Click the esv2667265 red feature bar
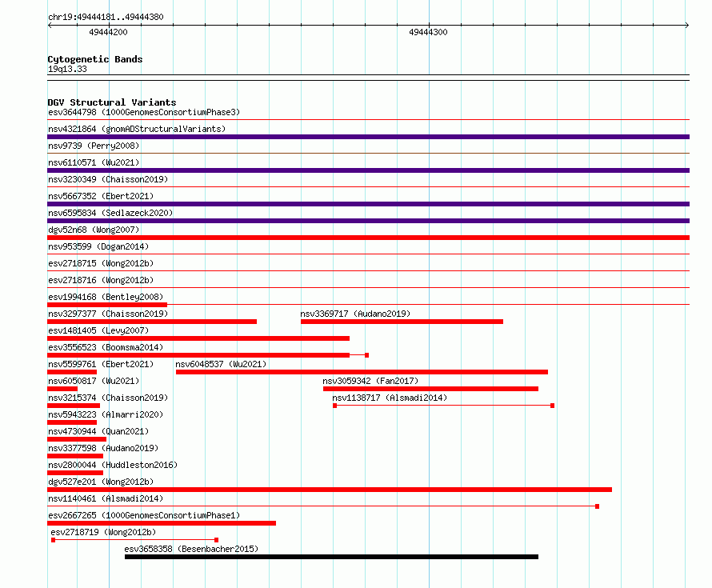712x588 pixels. [x=162, y=523]
